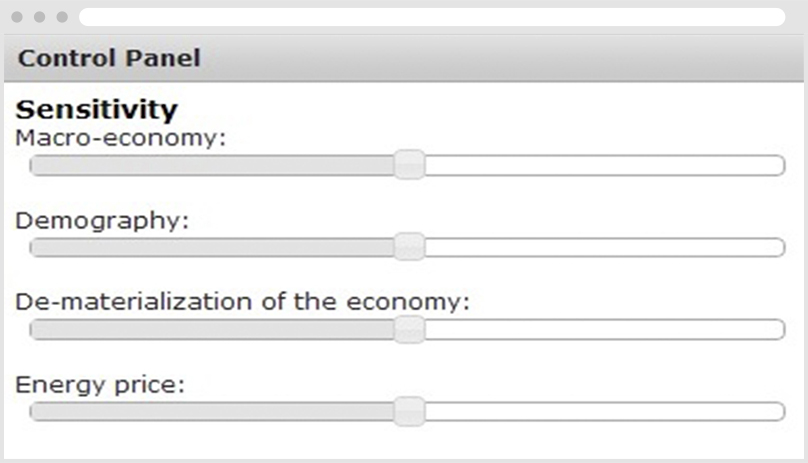Click the De-materialization of the economy label
Image resolution: width=808 pixels, height=463 pixels.
coord(242,301)
